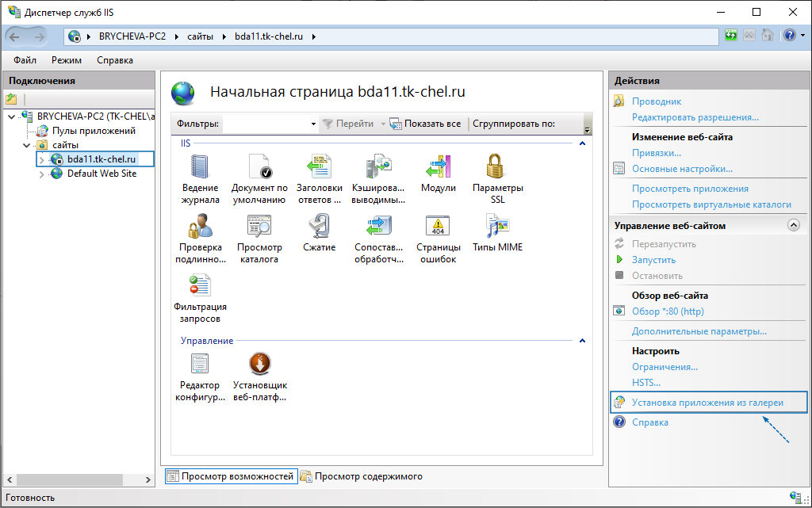Image resolution: width=812 pixels, height=508 pixels.
Task: Click the scroll right arrow in Подключения
Action: pyautogui.click(x=147, y=479)
